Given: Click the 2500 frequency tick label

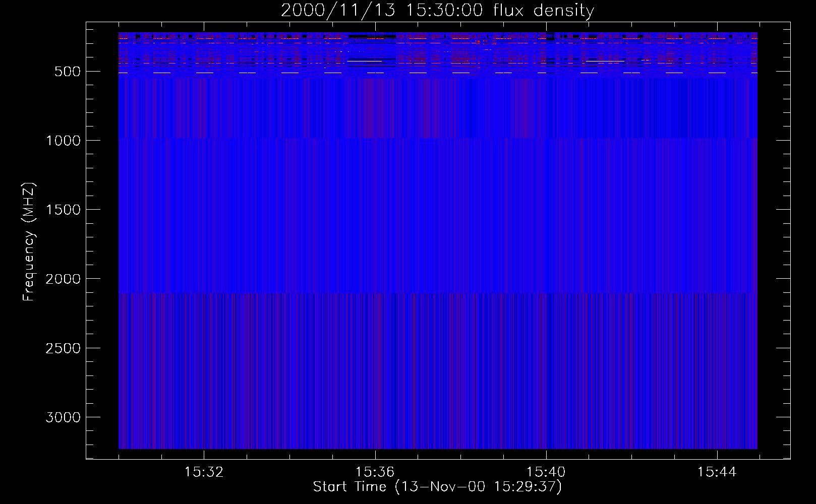Looking at the screenshot, I should (63, 348).
